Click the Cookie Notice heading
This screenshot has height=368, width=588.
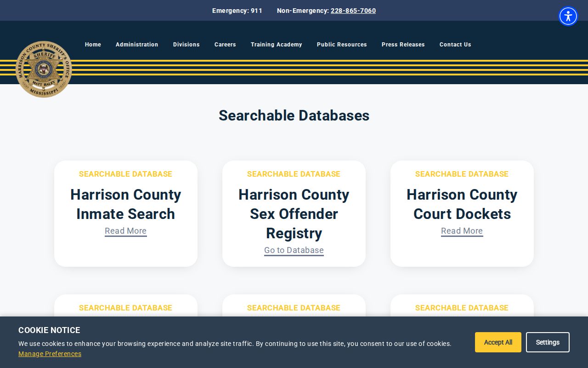pyautogui.click(x=49, y=330)
